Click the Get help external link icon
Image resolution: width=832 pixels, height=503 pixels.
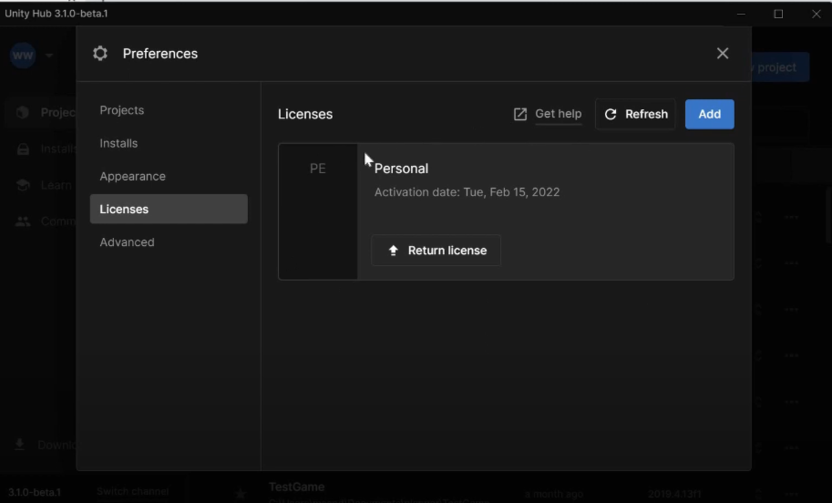520,114
